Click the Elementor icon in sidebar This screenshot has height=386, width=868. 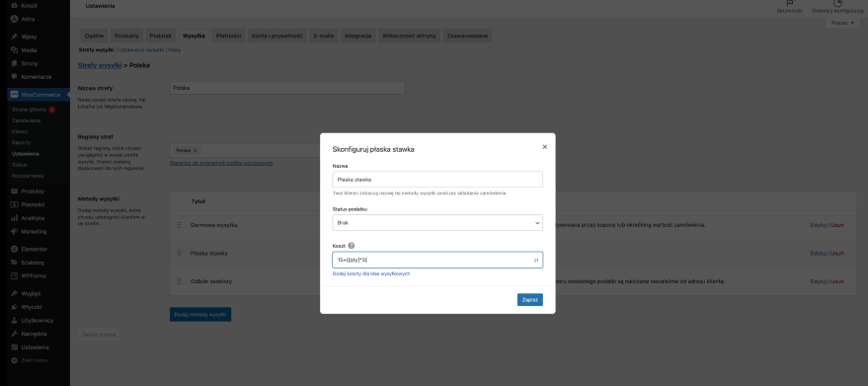click(x=15, y=249)
